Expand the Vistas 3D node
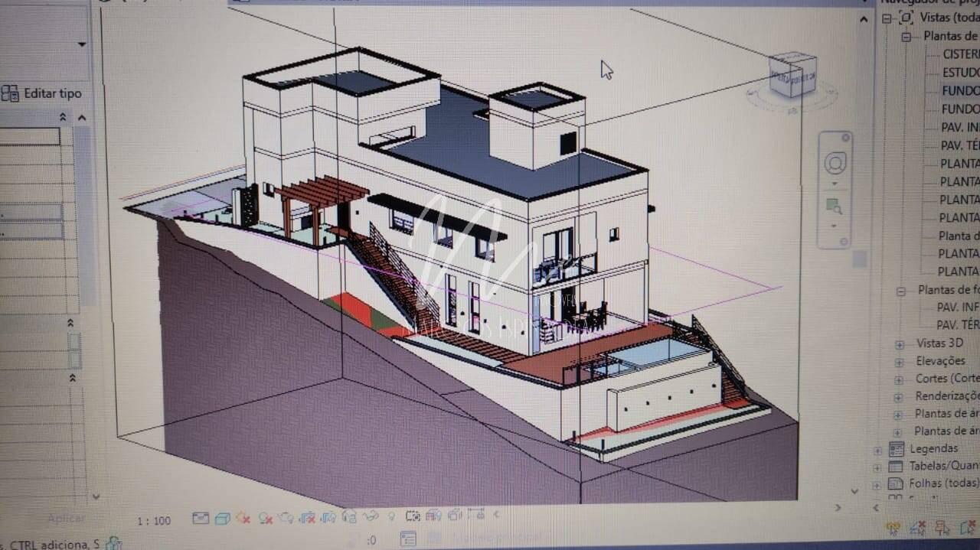 (x=900, y=343)
